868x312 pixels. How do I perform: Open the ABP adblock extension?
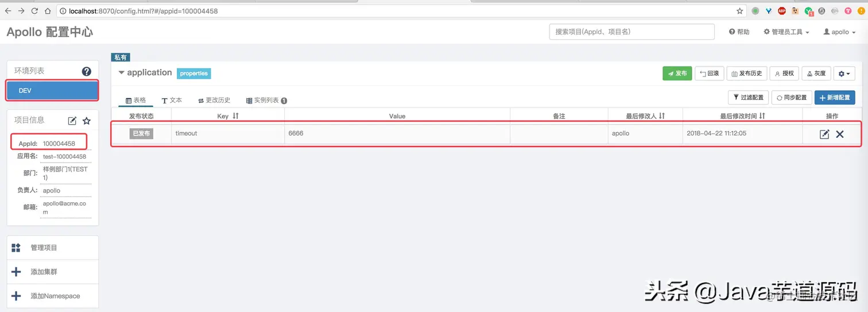782,11
